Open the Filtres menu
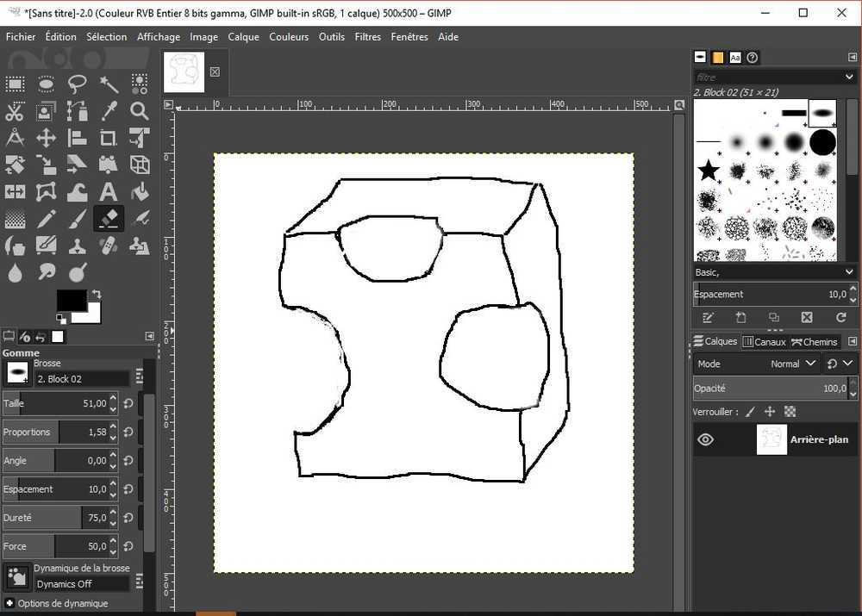Screen dimensions: 862x616 367,36
